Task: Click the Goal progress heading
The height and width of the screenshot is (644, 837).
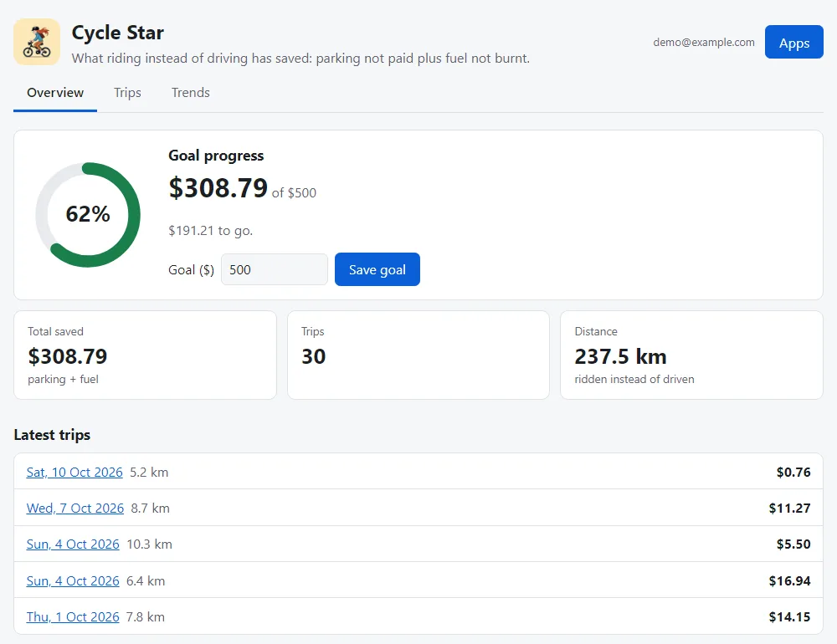Action: coord(216,156)
